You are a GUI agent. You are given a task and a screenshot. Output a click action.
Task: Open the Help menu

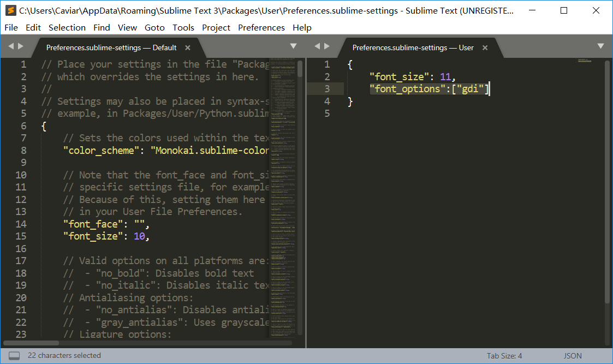click(x=302, y=28)
